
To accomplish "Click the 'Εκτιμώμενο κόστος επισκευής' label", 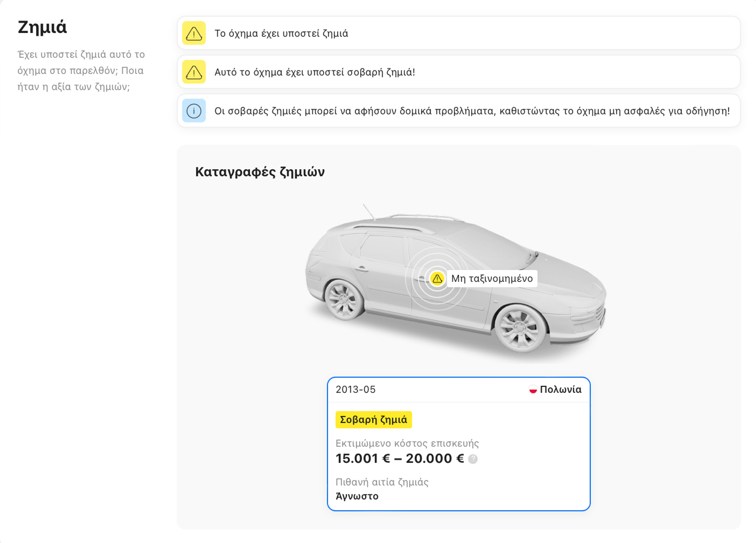I will tap(407, 443).
